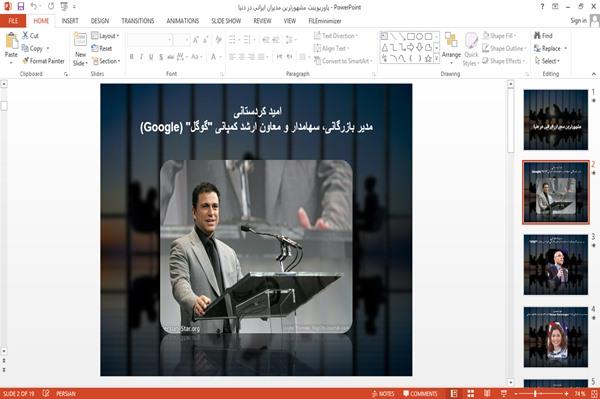Click the Sign in link
The height and width of the screenshot is (399, 600).
pyautogui.click(x=578, y=21)
